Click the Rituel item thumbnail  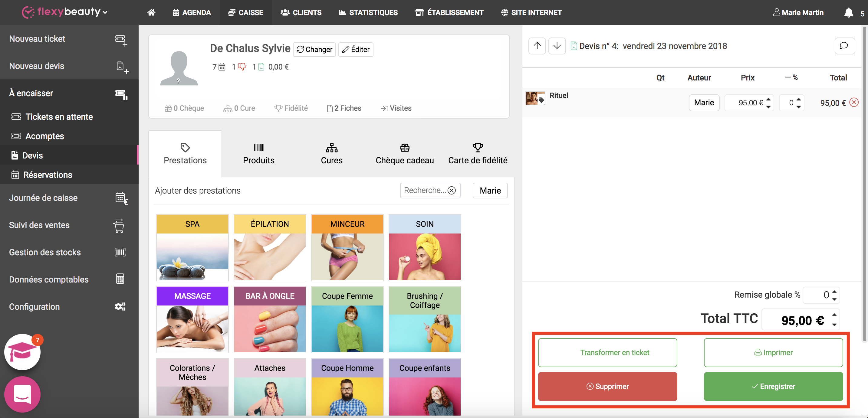click(x=535, y=98)
